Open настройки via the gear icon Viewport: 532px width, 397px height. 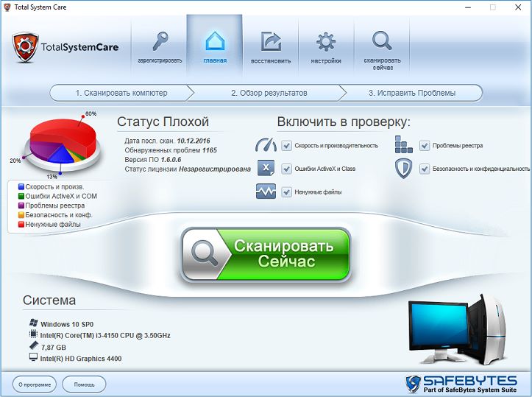[x=326, y=42]
